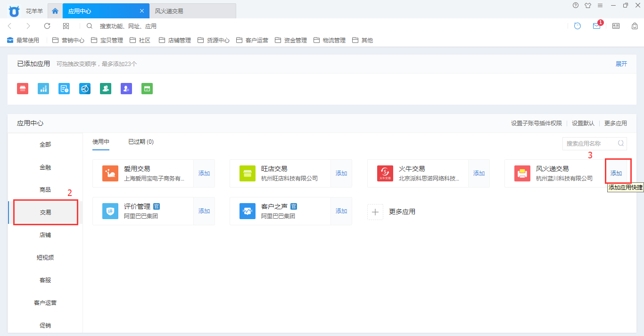Expand the 社区 folder
This screenshot has width=644, height=336.
140,41
